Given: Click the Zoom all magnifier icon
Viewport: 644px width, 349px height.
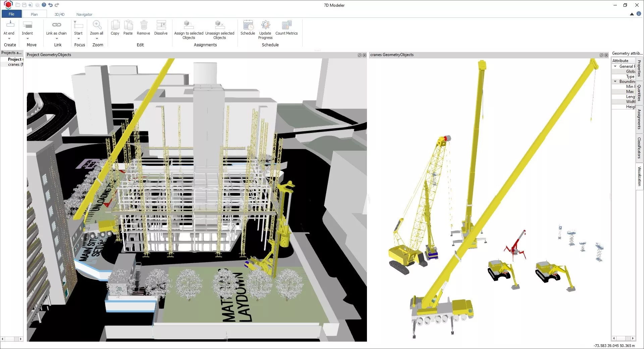Looking at the screenshot, I should [97, 25].
